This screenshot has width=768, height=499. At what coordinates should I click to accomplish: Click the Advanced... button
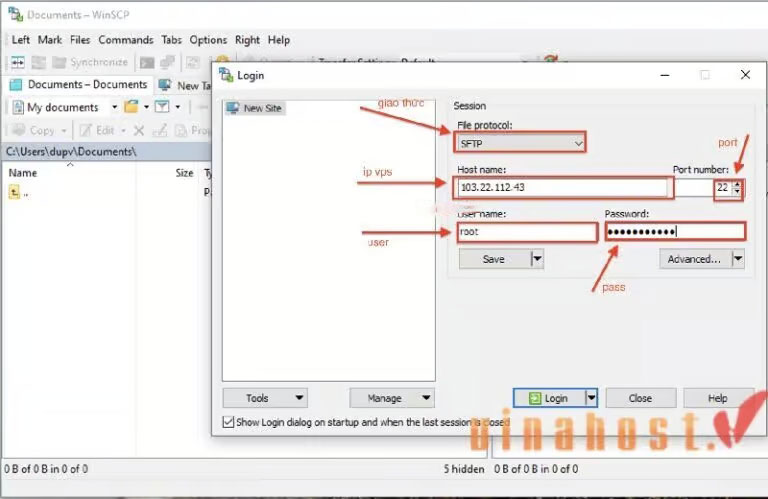pyautogui.click(x=695, y=259)
